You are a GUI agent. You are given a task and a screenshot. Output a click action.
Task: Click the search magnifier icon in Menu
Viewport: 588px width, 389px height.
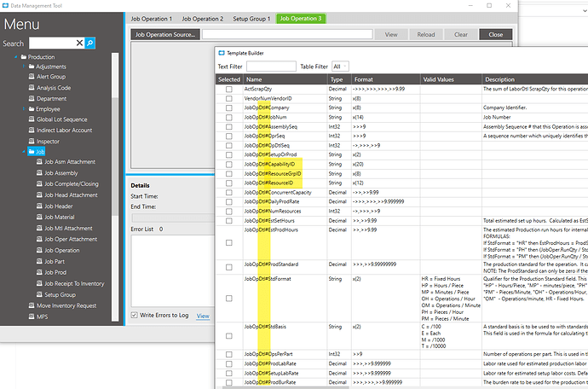tap(90, 44)
